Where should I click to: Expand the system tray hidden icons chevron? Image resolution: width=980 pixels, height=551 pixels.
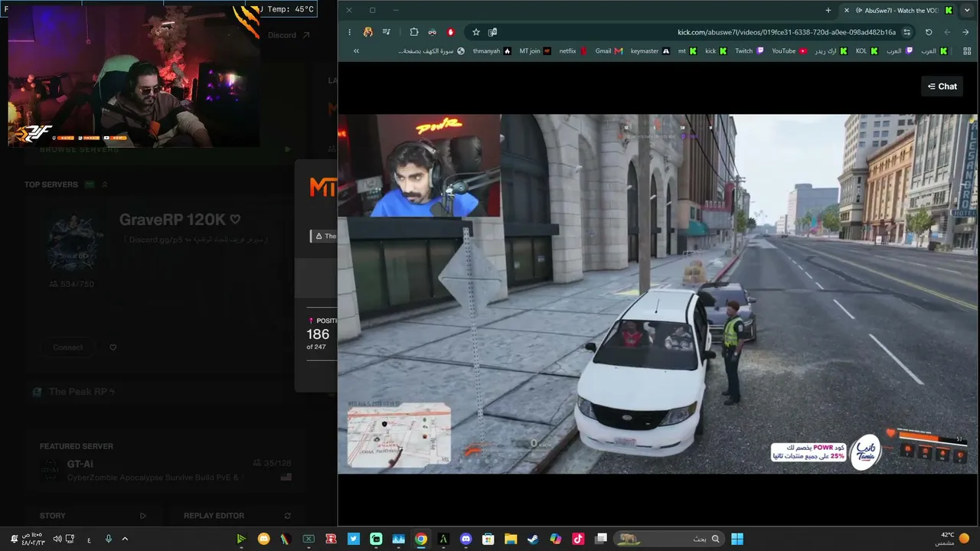[125, 539]
